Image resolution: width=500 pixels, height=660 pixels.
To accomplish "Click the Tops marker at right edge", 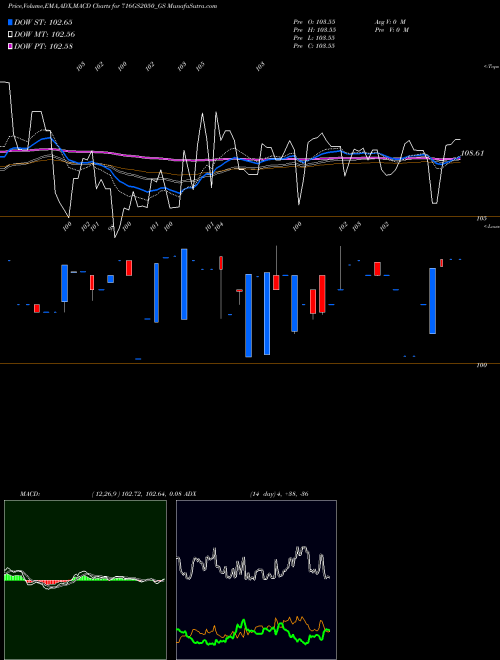I will point(492,67).
